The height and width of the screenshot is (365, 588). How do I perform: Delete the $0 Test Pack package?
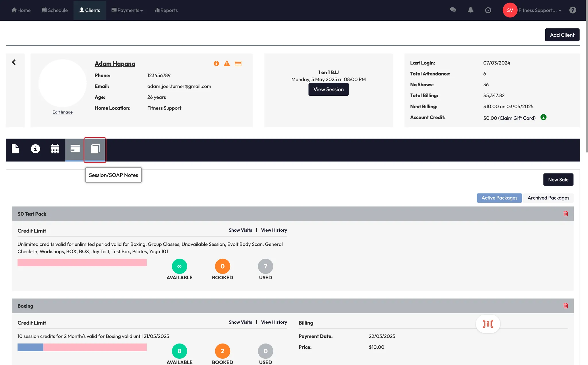click(566, 214)
